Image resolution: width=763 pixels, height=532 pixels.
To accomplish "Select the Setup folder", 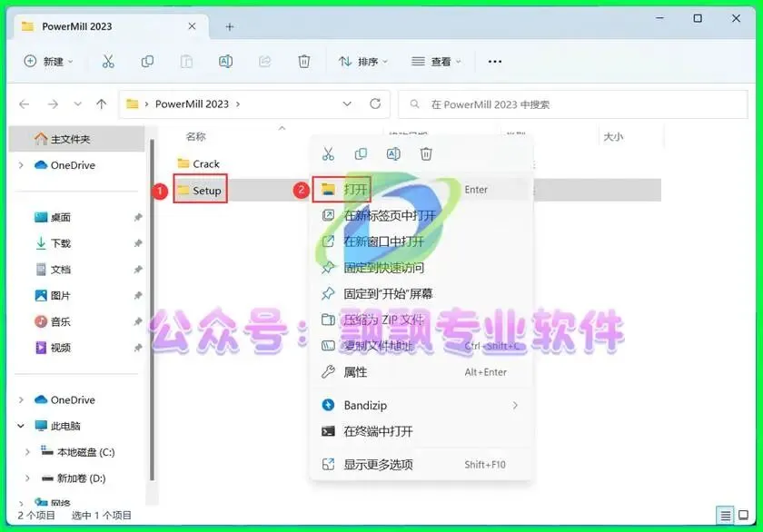I will tap(200, 190).
